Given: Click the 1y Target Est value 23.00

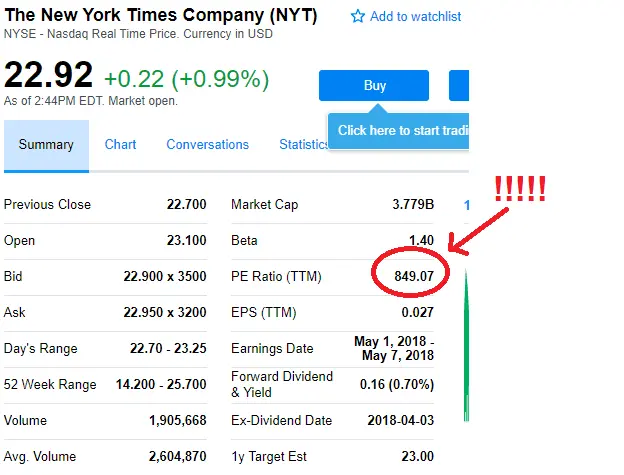Looking at the screenshot, I should tap(414, 456).
